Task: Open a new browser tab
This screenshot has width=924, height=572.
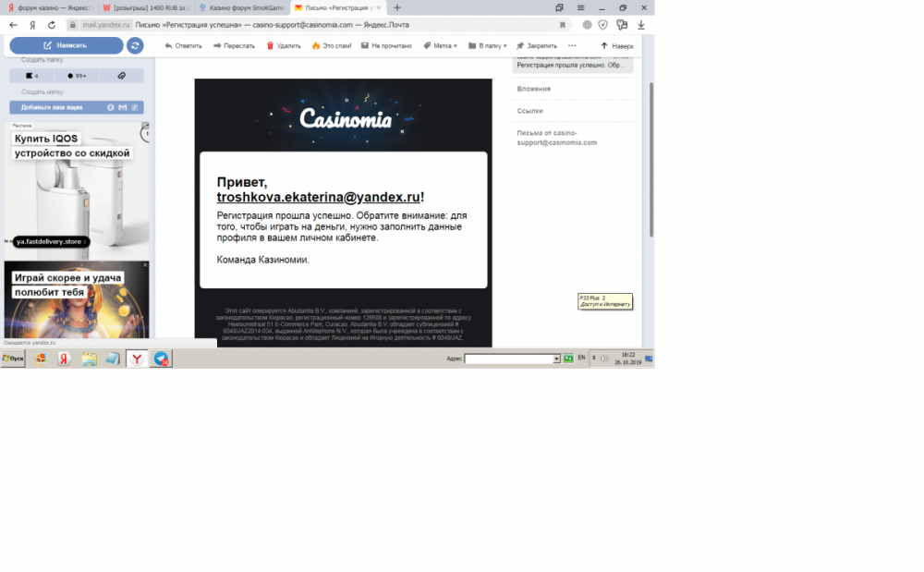Action: click(x=397, y=7)
